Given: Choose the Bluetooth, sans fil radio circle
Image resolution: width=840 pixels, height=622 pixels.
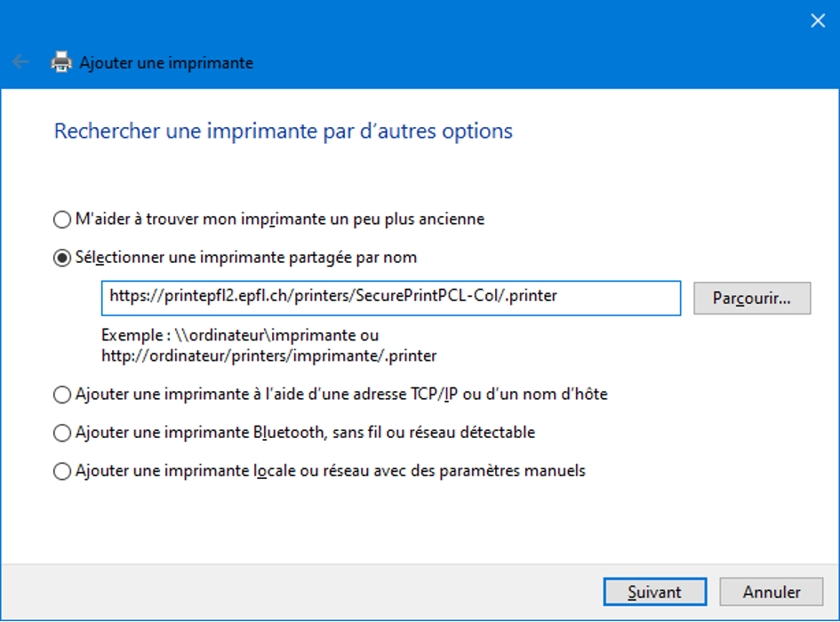Looking at the screenshot, I should point(62,433).
